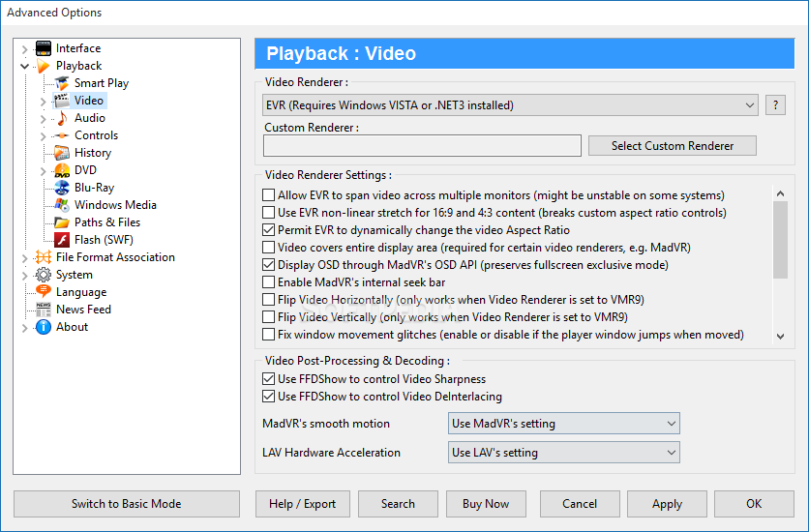The width and height of the screenshot is (809, 532).
Task: Open the Video Renderer dropdown
Action: click(x=510, y=105)
